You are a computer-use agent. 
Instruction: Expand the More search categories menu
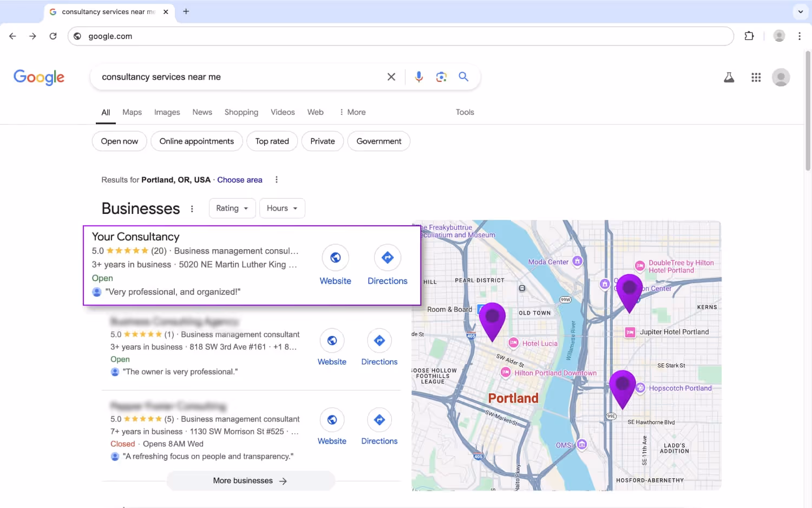pyautogui.click(x=352, y=112)
